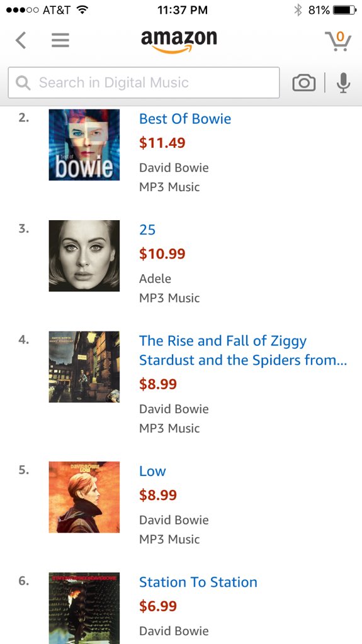Image resolution: width=362 pixels, height=644 pixels.
Task: Open the Low album link
Action: click(x=152, y=471)
